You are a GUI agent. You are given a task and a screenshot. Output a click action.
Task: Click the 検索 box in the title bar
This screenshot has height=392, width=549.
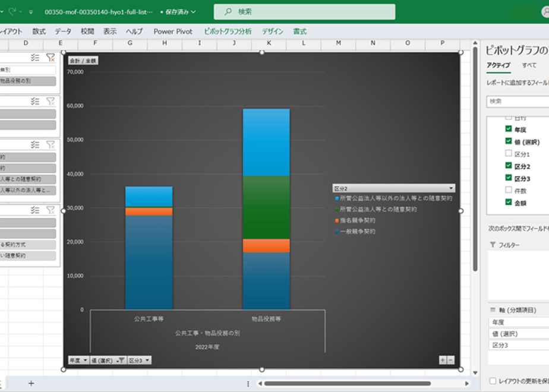pos(304,11)
